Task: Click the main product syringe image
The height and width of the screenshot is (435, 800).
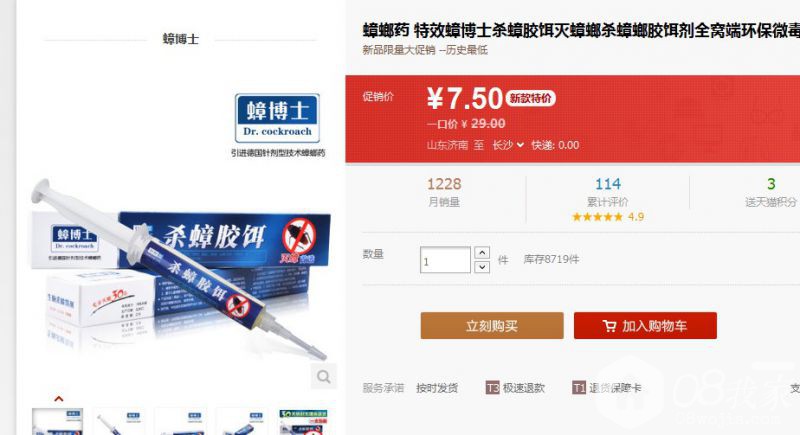Action: pyautogui.click(x=181, y=270)
